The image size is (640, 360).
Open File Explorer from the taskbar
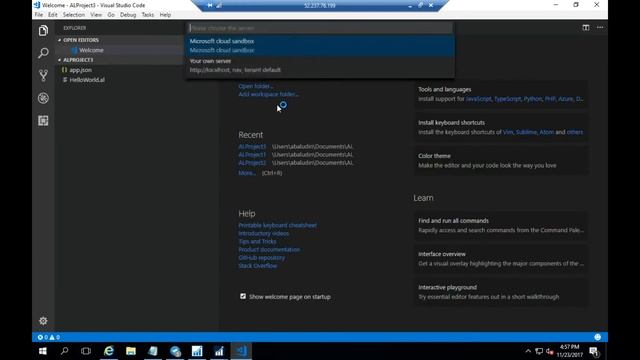pyautogui.click(x=131, y=351)
